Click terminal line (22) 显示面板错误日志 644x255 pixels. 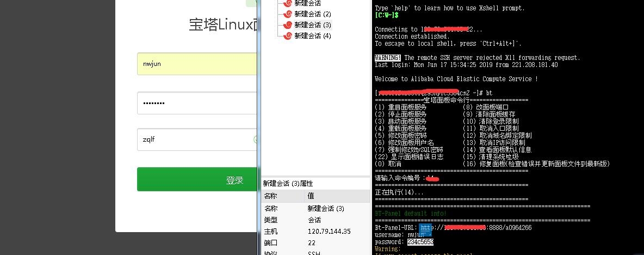(410, 157)
